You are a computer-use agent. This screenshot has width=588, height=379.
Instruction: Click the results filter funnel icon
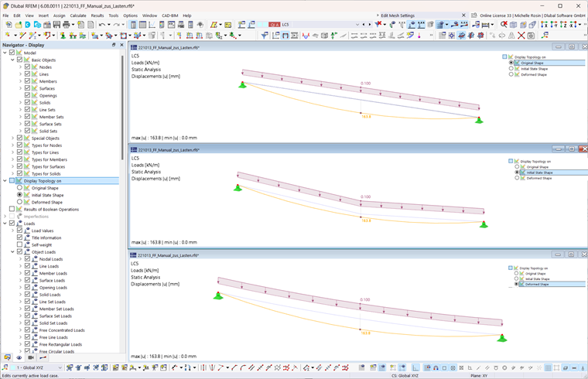tap(265, 36)
